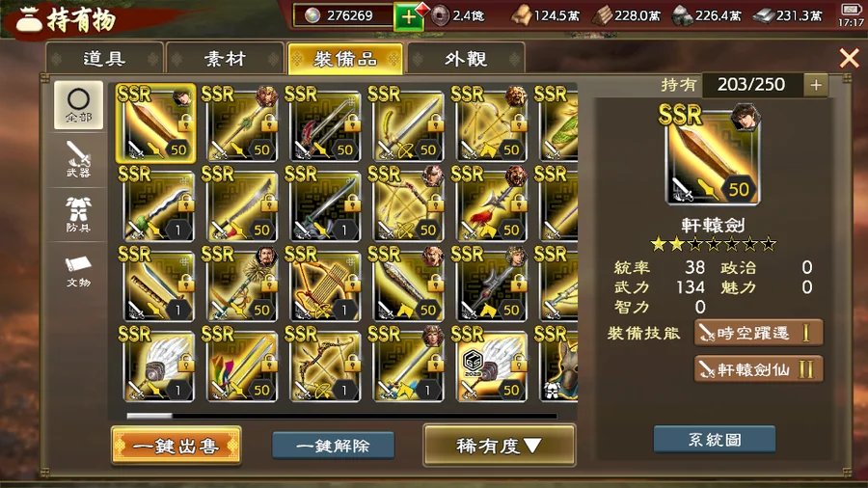
Task: Open the 外觀 appearance tab
Action: point(466,58)
